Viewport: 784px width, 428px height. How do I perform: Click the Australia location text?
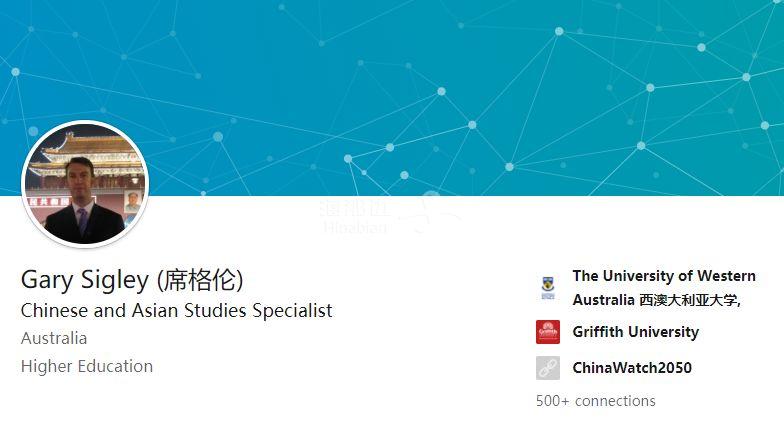click(x=54, y=338)
